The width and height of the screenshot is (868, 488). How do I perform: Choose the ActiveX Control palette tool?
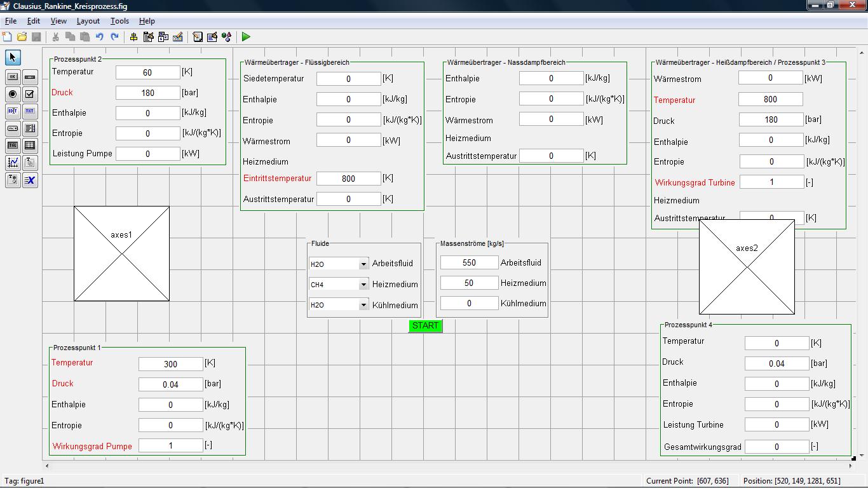tap(30, 180)
